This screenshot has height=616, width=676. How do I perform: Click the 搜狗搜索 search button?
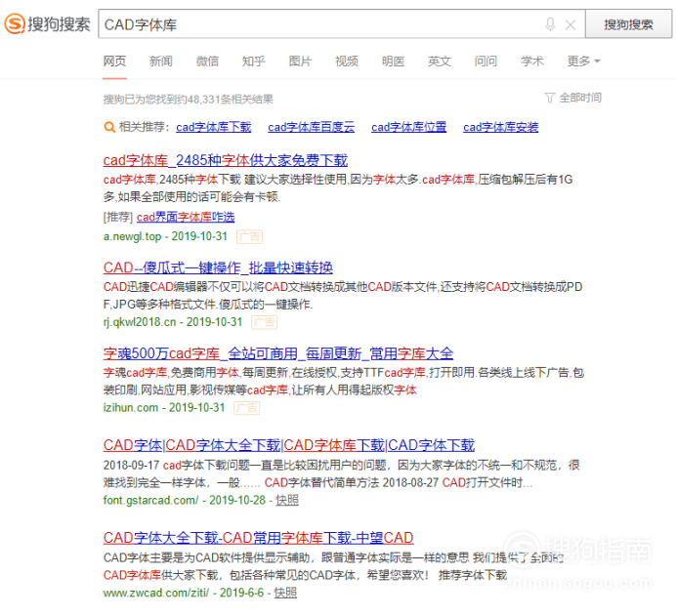click(628, 24)
